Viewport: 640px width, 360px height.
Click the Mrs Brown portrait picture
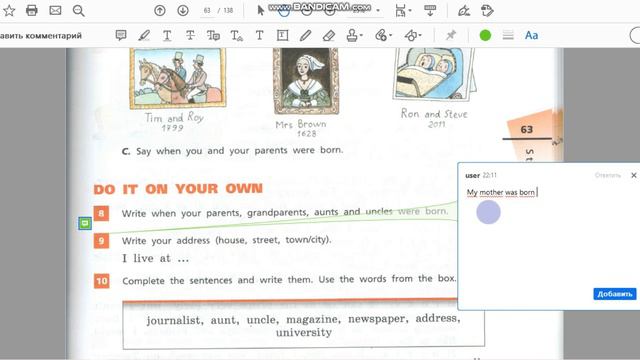pyautogui.click(x=306, y=81)
